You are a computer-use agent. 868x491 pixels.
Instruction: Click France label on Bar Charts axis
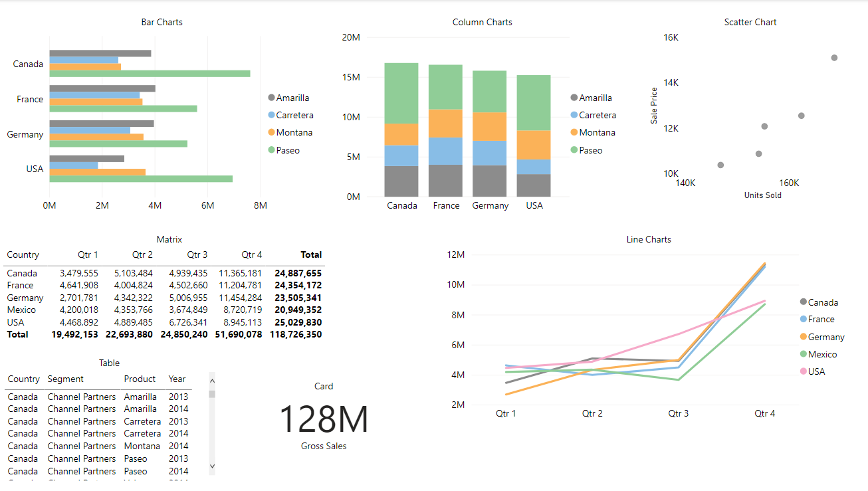[30, 99]
